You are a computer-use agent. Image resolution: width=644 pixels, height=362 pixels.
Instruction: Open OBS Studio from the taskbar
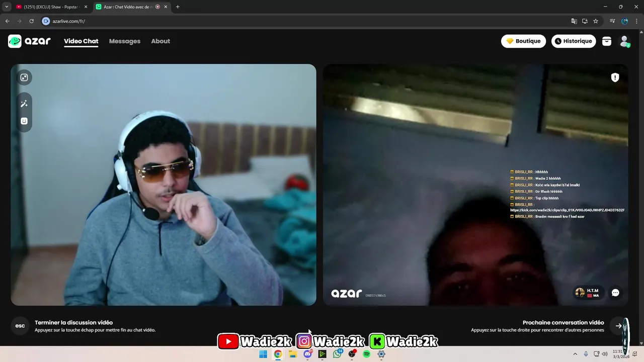(x=352, y=354)
